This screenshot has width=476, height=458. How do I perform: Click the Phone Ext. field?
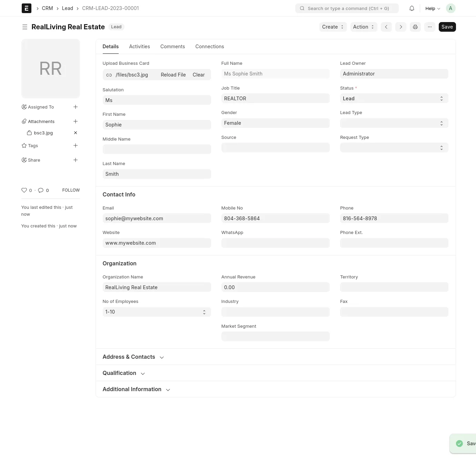click(x=394, y=243)
